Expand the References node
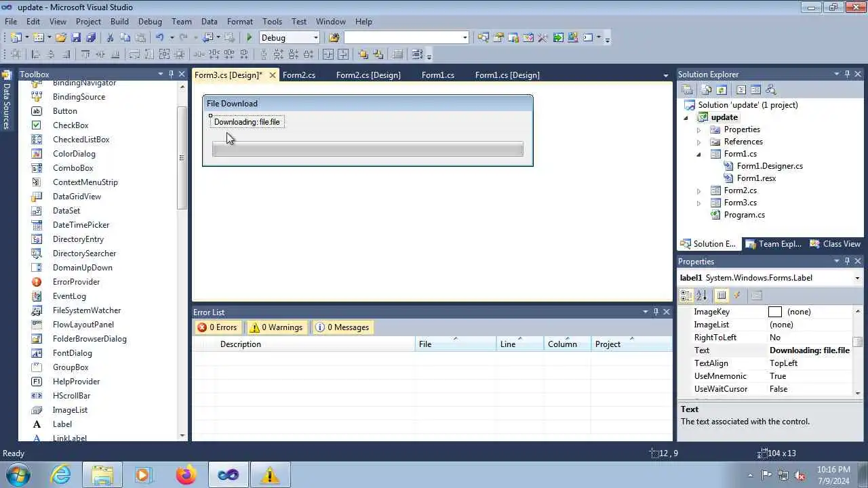868x488 pixels. (x=699, y=142)
